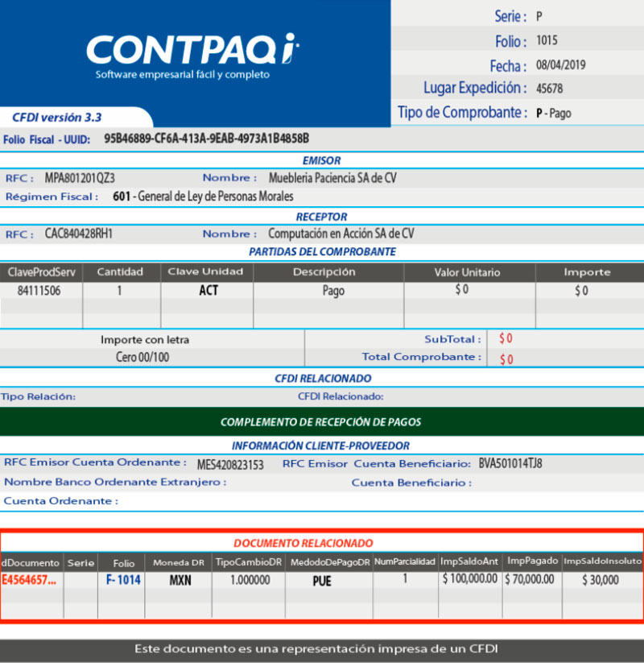Select the Descripción cell 'Pago'
The height and width of the screenshot is (663, 644).
333,291
